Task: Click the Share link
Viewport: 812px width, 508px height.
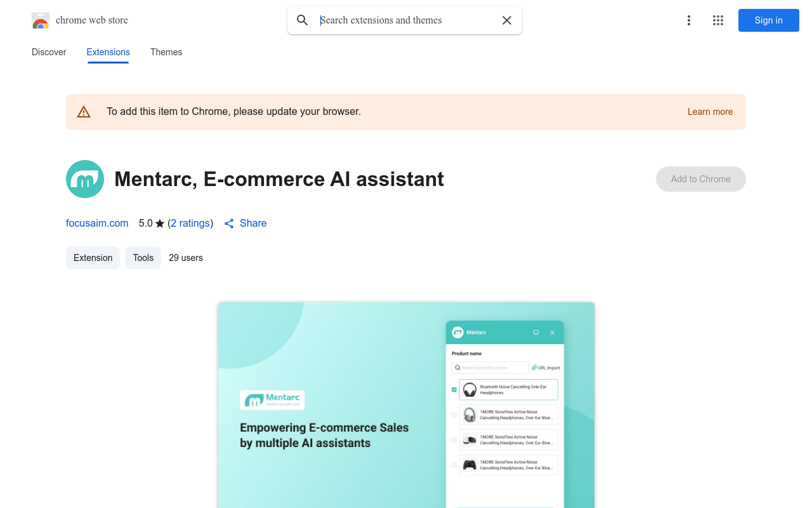Action: click(x=253, y=224)
